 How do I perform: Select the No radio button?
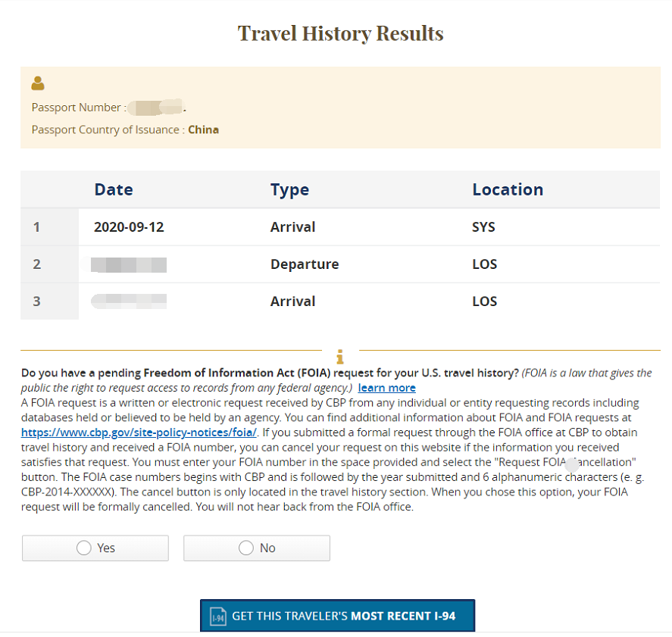coord(245,548)
